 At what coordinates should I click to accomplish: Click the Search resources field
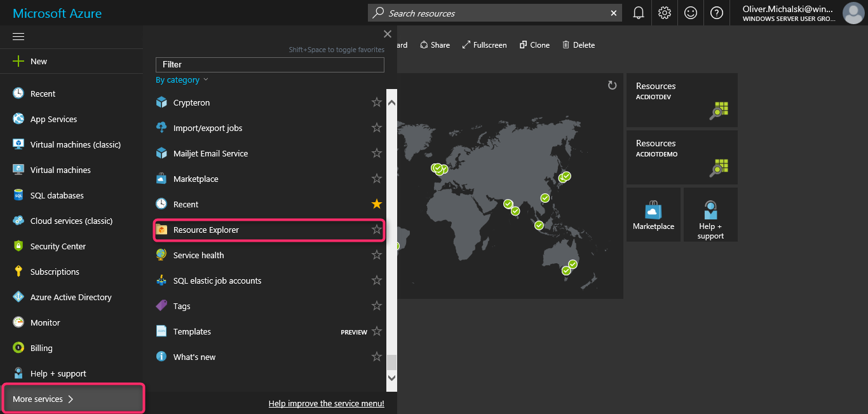496,13
